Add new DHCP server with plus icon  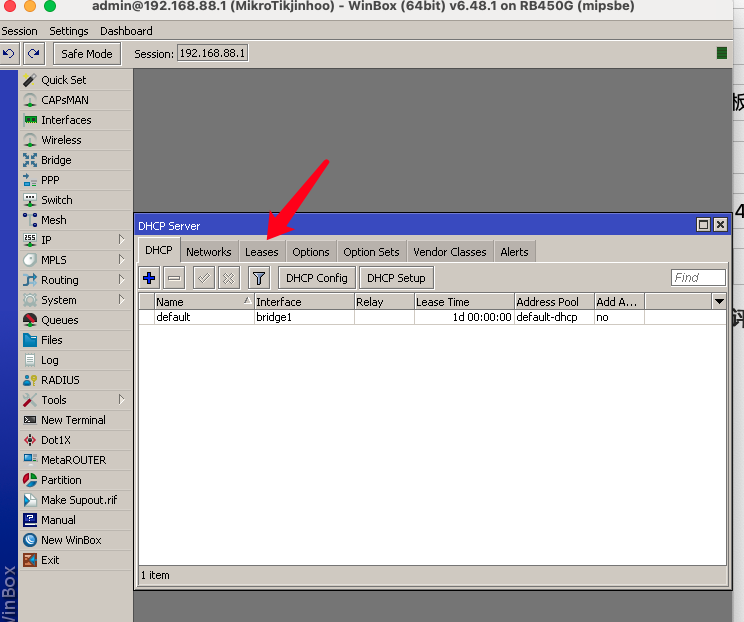(x=149, y=278)
